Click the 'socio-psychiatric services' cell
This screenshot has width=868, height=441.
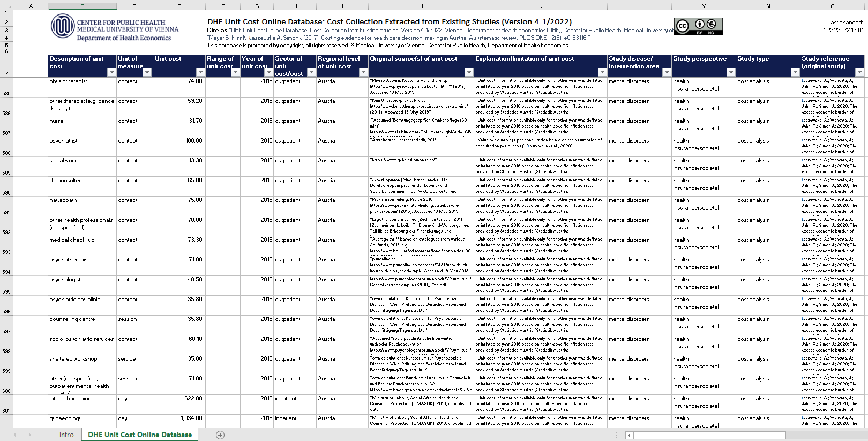(82, 345)
